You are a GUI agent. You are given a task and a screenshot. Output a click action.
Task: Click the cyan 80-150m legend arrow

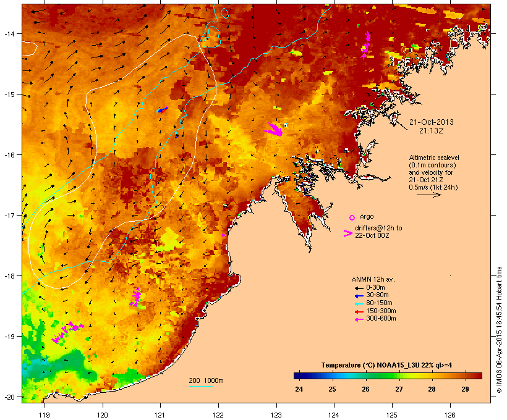click(x=359, y=304)
